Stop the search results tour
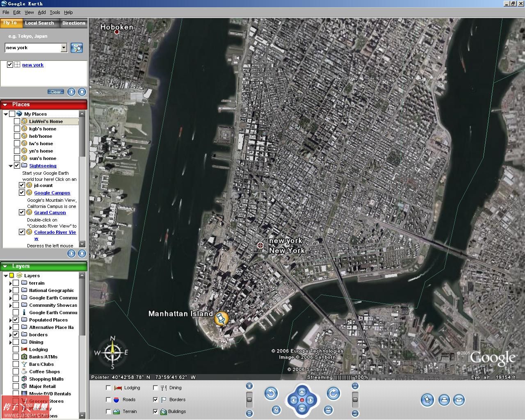This screenshot has width=525, height=420. click(82, 92)
